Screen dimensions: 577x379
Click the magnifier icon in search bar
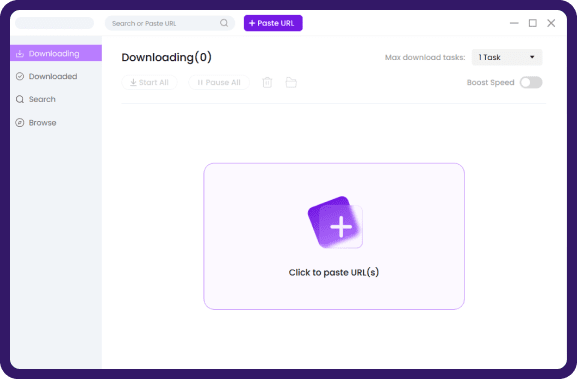(224, 23)
